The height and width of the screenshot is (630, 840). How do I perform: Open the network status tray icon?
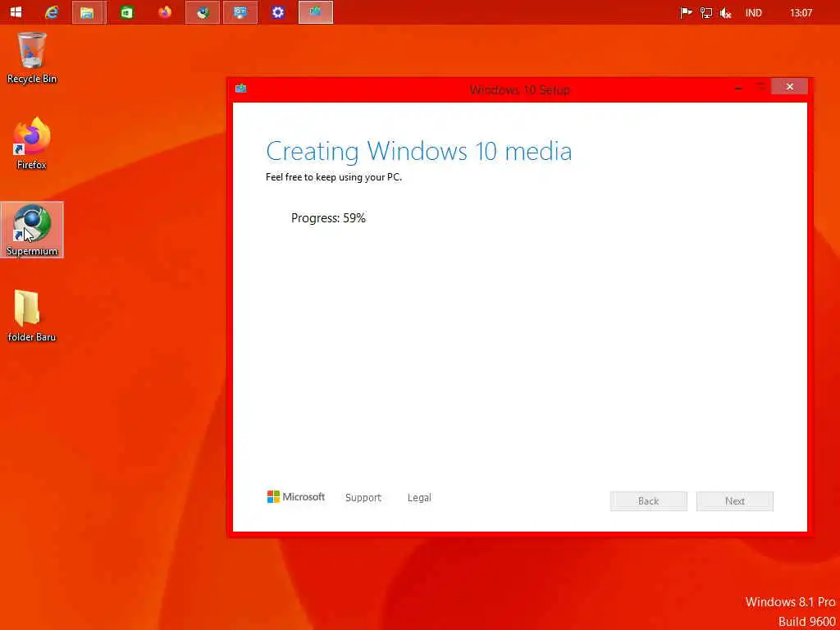706,12
